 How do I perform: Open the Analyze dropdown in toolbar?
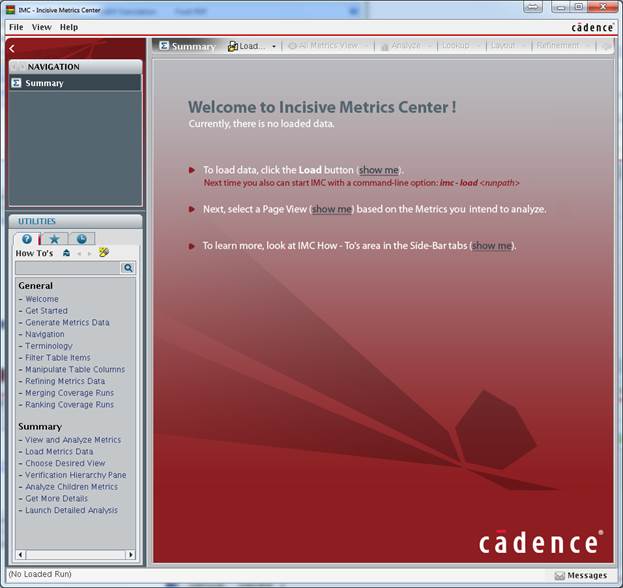[430, 46]
